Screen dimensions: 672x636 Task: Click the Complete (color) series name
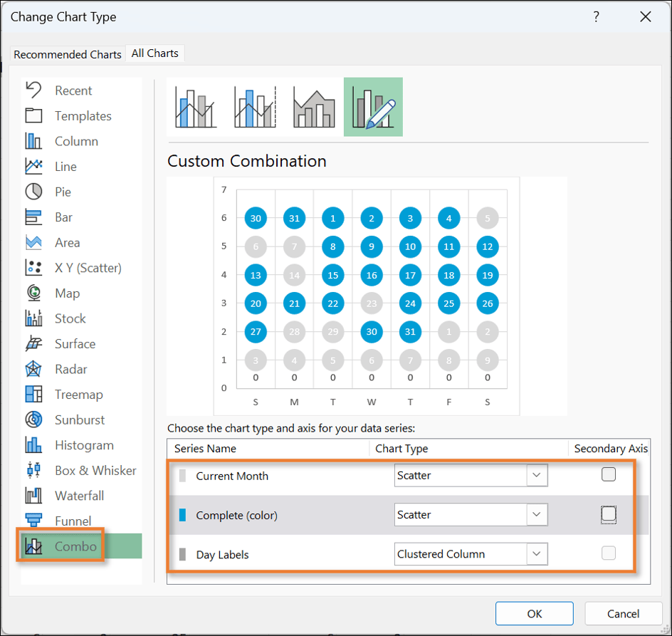pyautogui.click(x=236, y=516)
